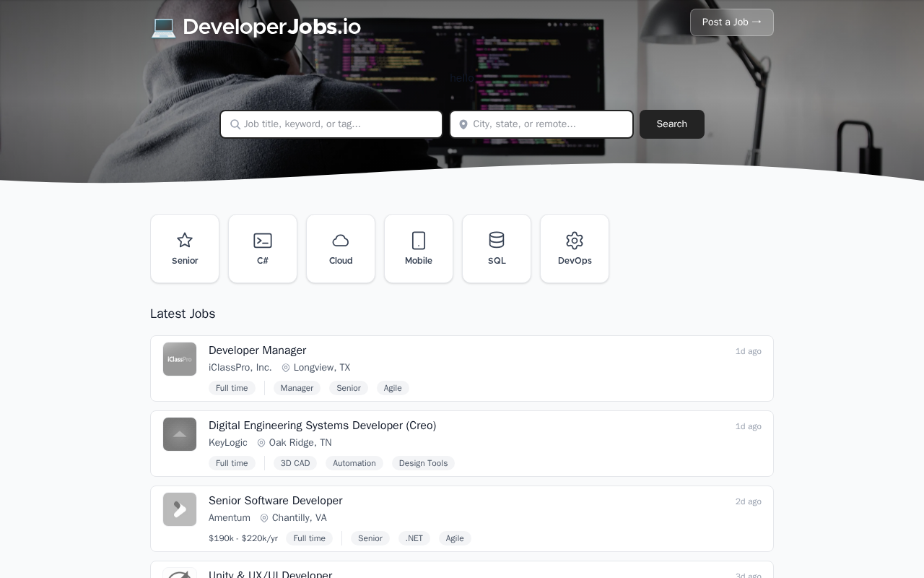Click the 1d ago timestamp on KeyLogic job
The height and width of the screenshot is (578, 924).
[749, 426]
